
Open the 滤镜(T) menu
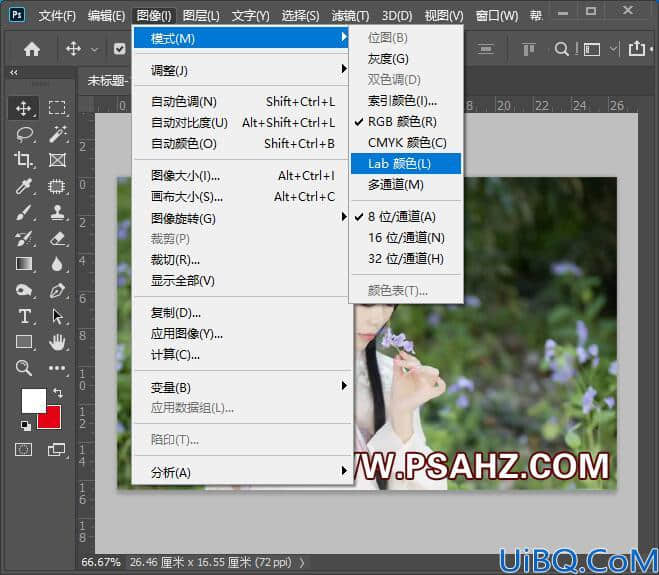pyautogui.click(x=350, y=16)
